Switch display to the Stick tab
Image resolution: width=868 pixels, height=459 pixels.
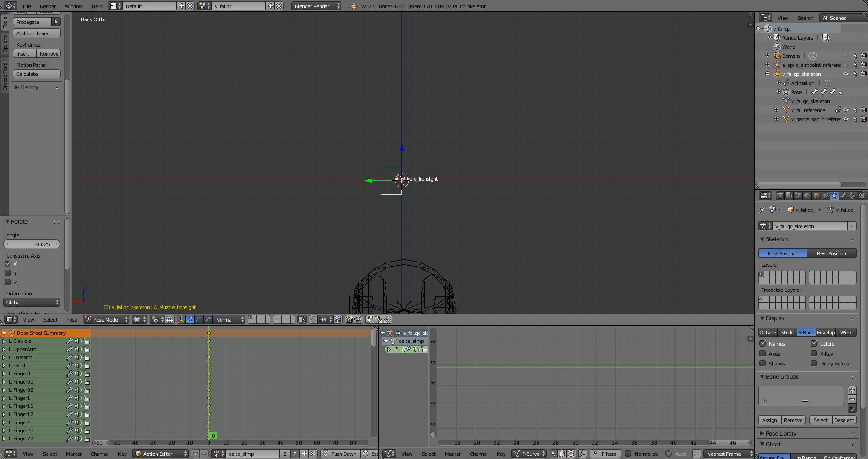[x=787, y=332]
